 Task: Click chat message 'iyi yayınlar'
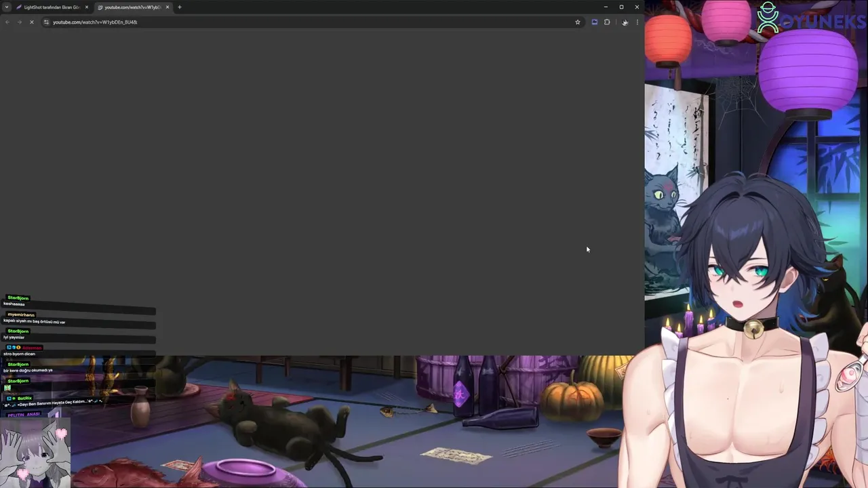[14, 338]
